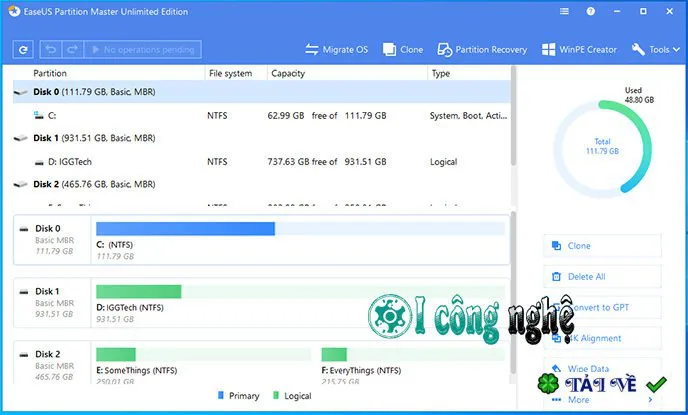Screen dimensions: 688x415
Task: Select the C: NTFS partition row
Action: tap(262, 115)
